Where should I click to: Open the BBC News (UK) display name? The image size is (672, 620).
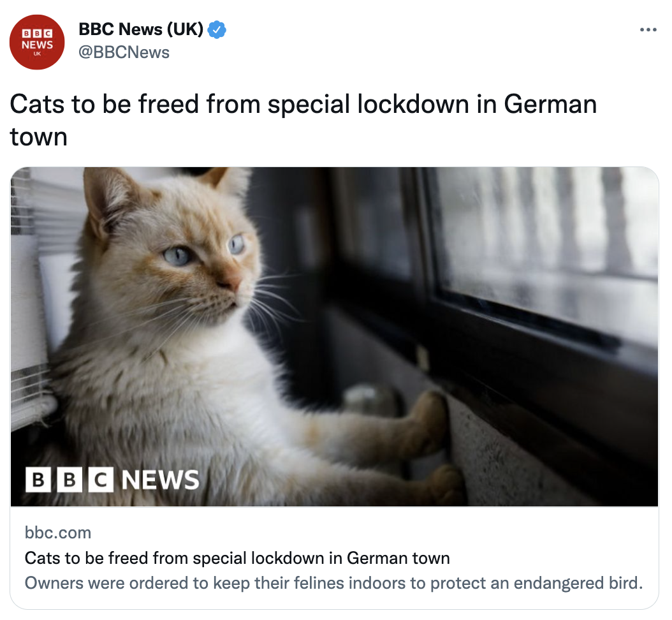[141, 29]
